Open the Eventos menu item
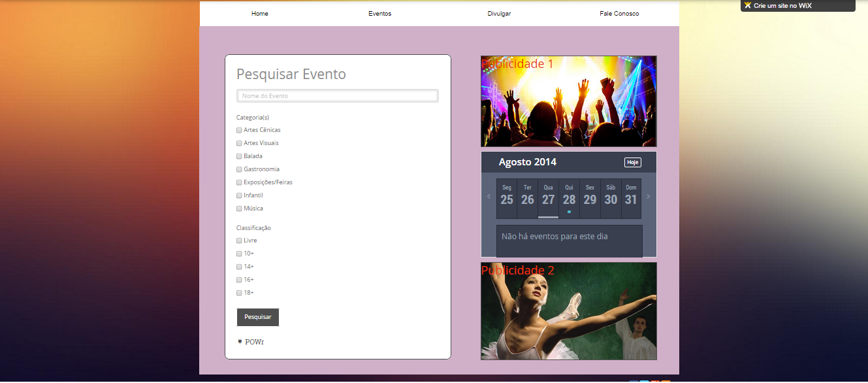This screenshot has height=383, width=868. pyautogui.click(x=379, y=14)
